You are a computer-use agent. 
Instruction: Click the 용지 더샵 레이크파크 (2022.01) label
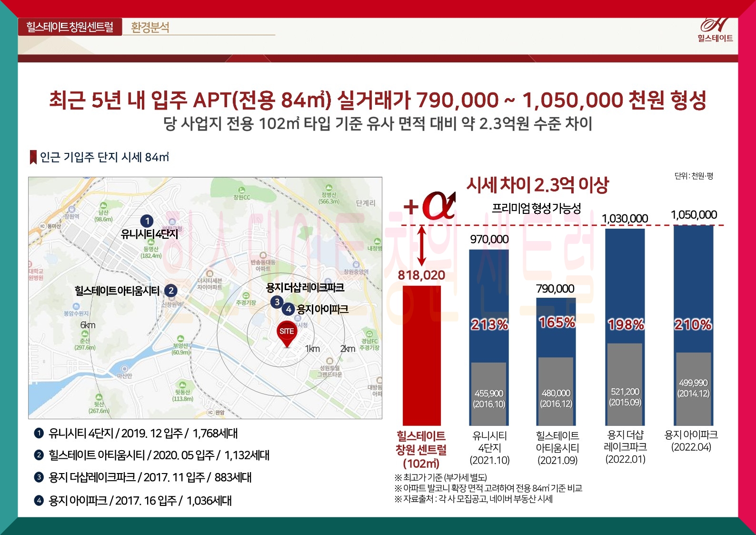(625, 447)
